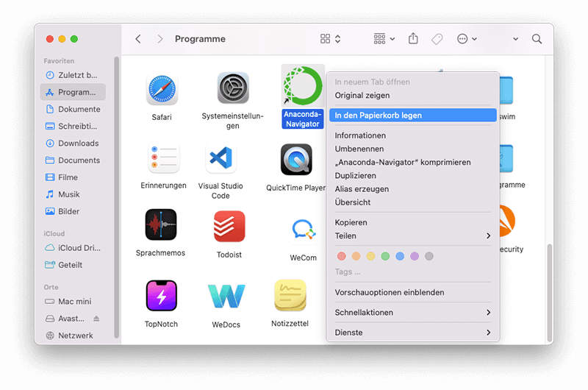Go back with the left chevron
588x390 pixels.
138,39
